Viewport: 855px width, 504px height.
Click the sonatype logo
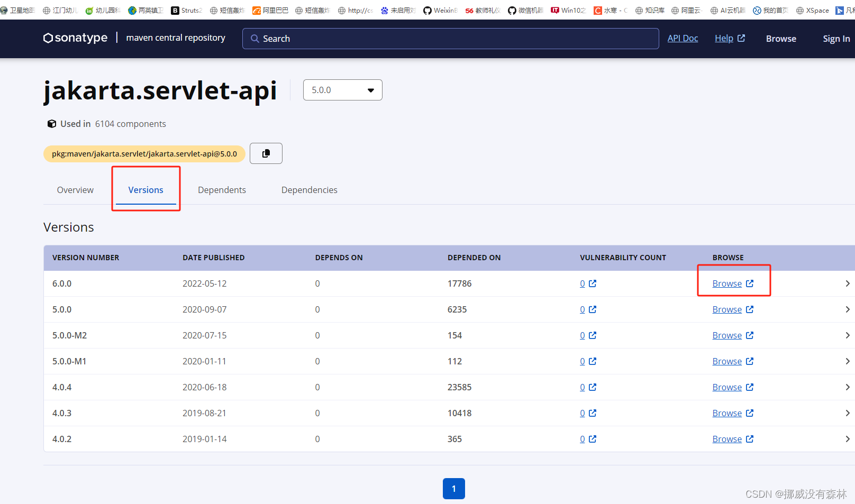(x=75, y=38)
